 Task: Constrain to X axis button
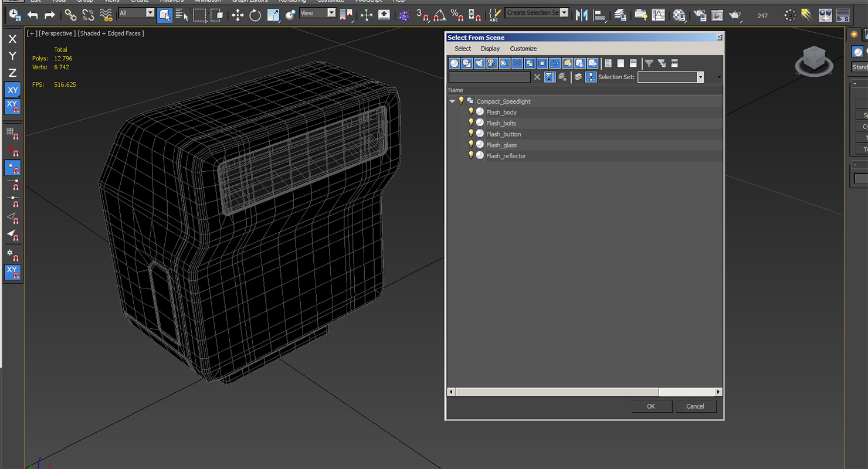(x=12, y=40)
